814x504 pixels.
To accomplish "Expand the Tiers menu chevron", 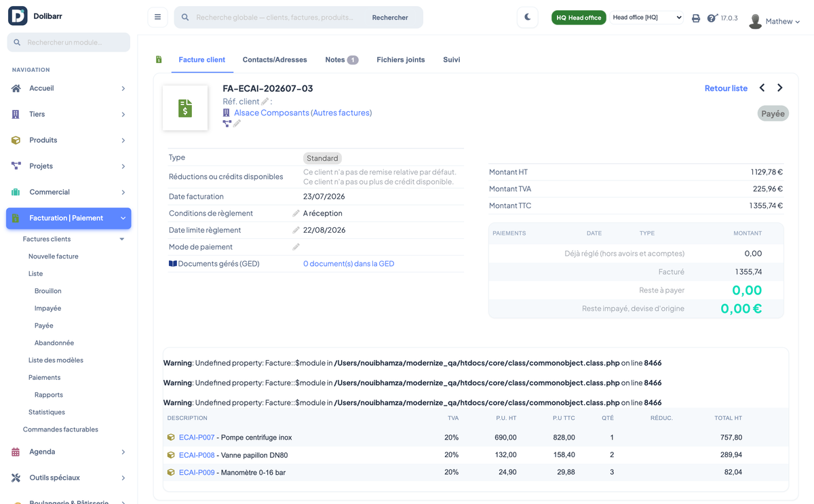I will tap(123, 114).
